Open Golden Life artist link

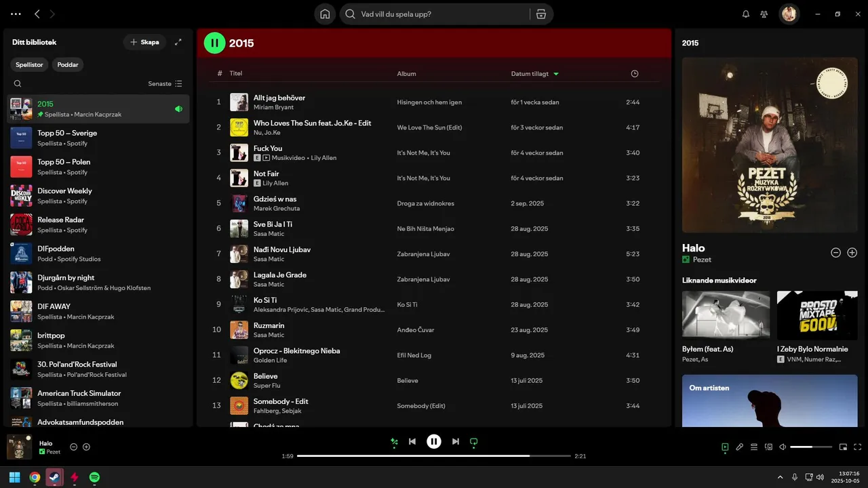(x=270, y=360)
